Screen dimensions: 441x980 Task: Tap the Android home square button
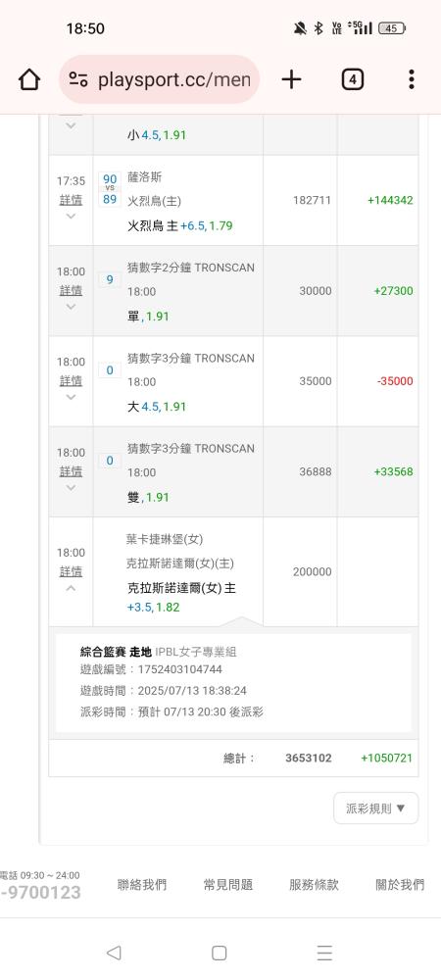[219, 953]
